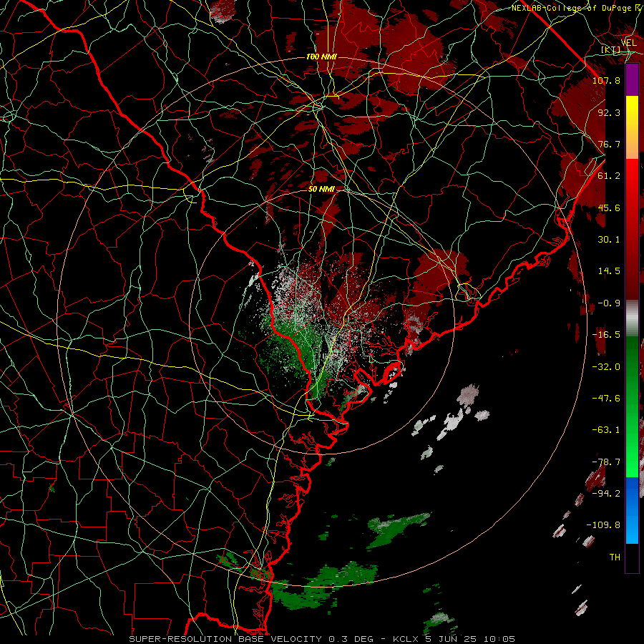Click the -63.1 velocity scale value
The height and width of the screenshot is (644, 644).
pyautogui.click(x=606, y=430)
